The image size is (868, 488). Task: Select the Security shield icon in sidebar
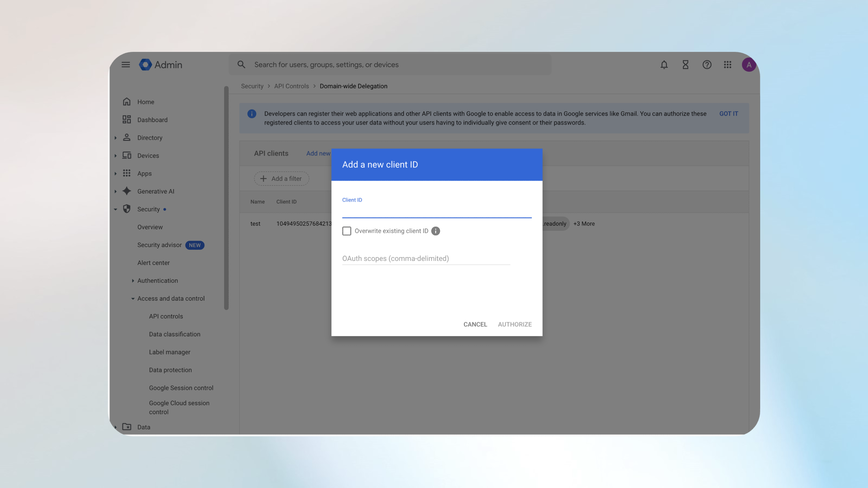pos(127,209)
